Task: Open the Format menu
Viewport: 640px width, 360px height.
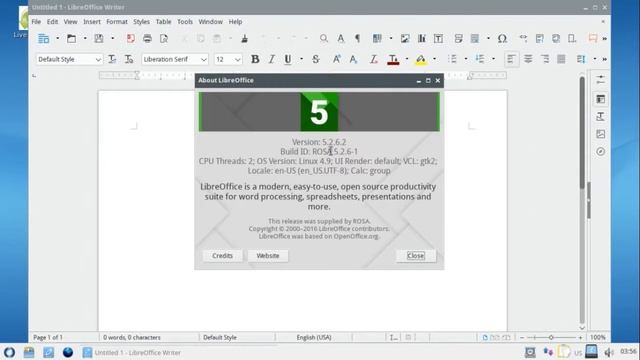Action: tap(117, 22)
